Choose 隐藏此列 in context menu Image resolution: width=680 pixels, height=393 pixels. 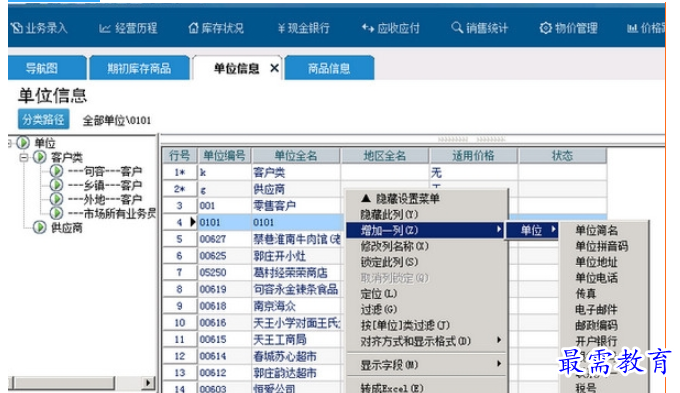click(427, 214)
